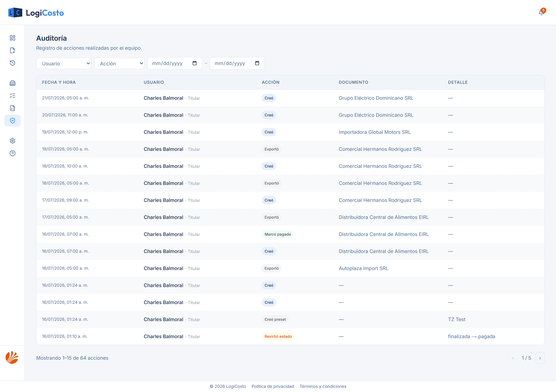Click Charles Balmoral in the 21/07/2026 row
This screenshot has width=556, height=392.
(x=163, y=98)
